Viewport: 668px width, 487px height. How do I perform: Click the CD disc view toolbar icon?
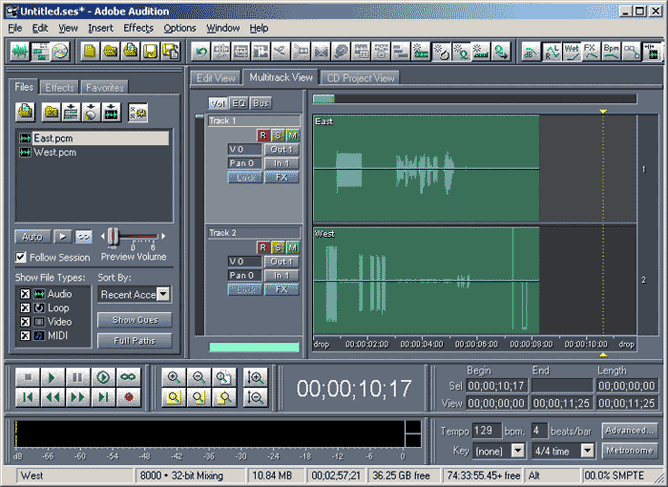[60, 52]
